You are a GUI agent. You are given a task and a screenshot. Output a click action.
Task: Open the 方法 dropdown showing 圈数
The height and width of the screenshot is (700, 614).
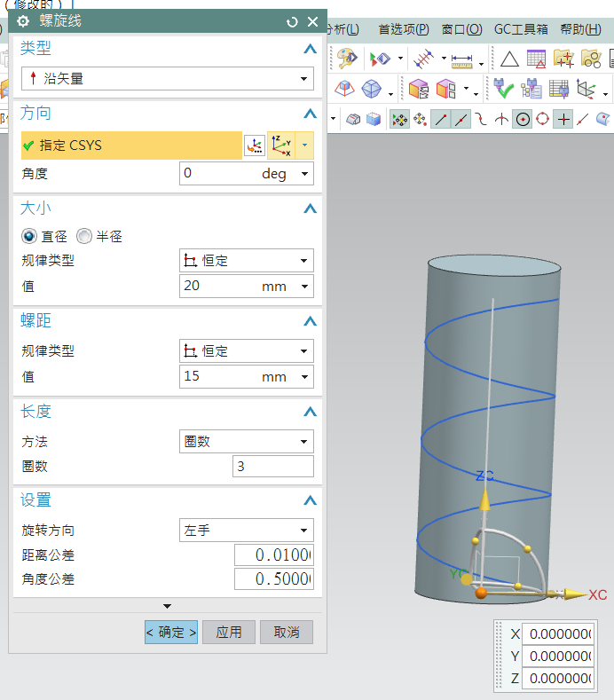(247, 442)
